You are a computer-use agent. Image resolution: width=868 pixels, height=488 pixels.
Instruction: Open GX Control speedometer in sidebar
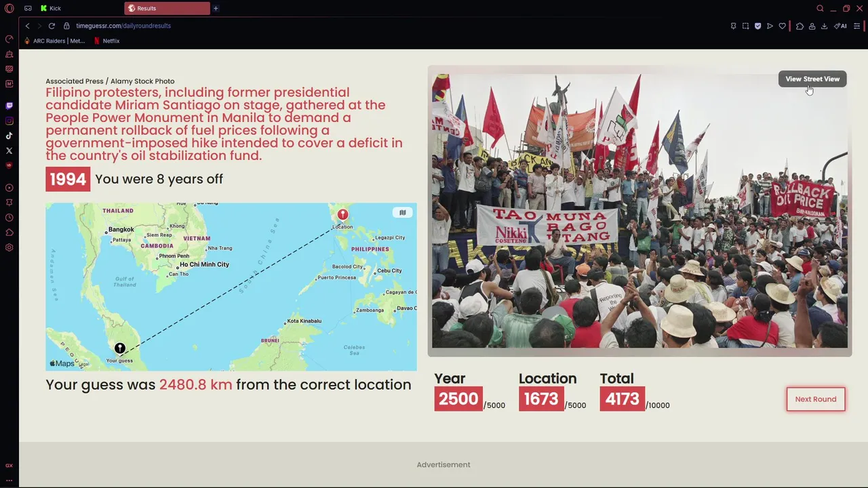[9, 39]
